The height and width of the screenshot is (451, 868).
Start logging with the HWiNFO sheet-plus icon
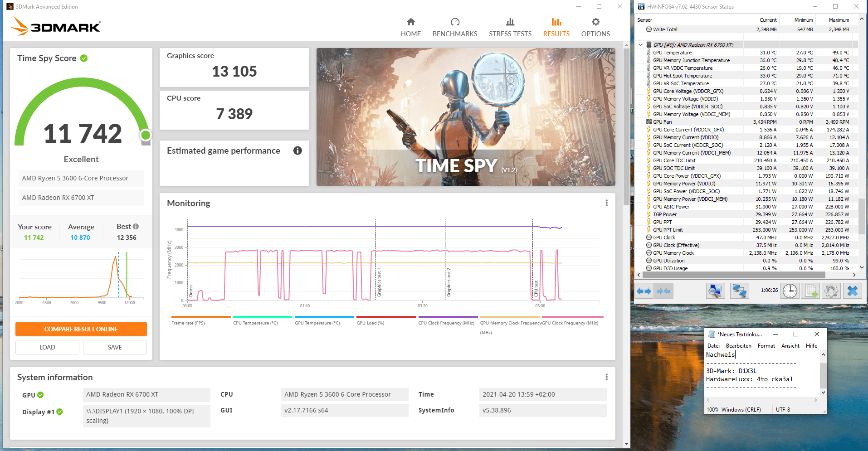(x=811, y=291)
